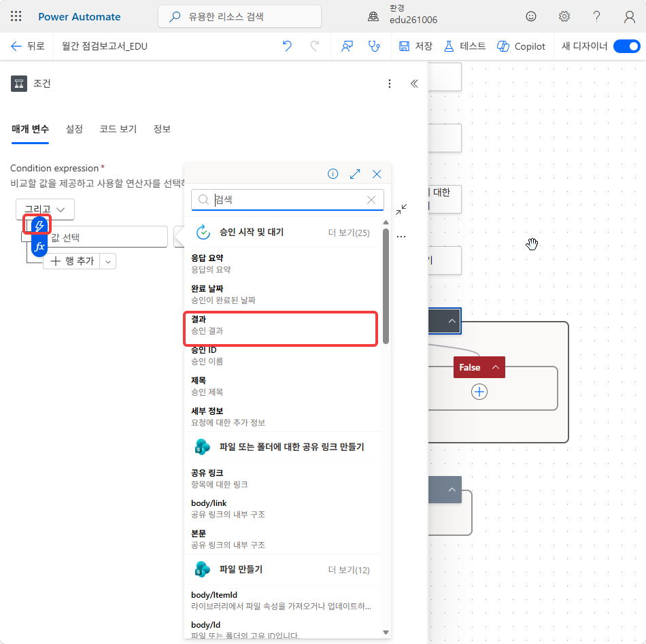Save the flow with 저장
646x644 pixels.
point(415,46)
